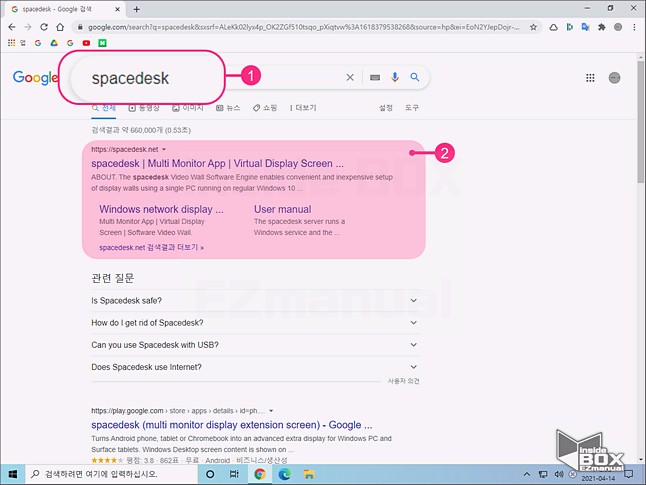646x485 pixels.
Task: Open the 설정 search settings
Action: 386,108
